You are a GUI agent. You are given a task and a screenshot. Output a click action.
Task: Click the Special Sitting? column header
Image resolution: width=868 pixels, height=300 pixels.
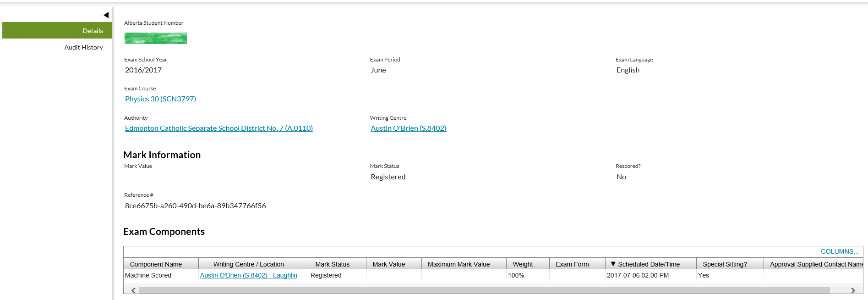click(x=725, y=264)
